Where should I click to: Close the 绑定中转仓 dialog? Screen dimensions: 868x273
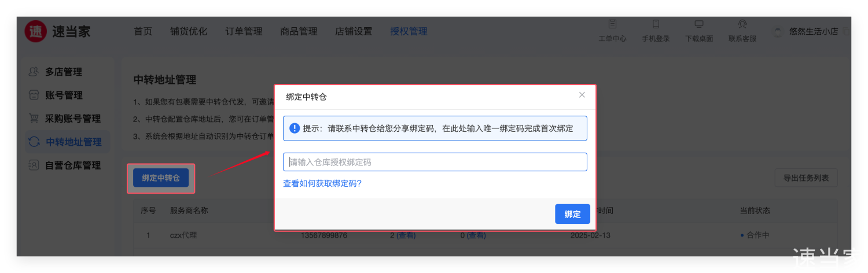582,95
